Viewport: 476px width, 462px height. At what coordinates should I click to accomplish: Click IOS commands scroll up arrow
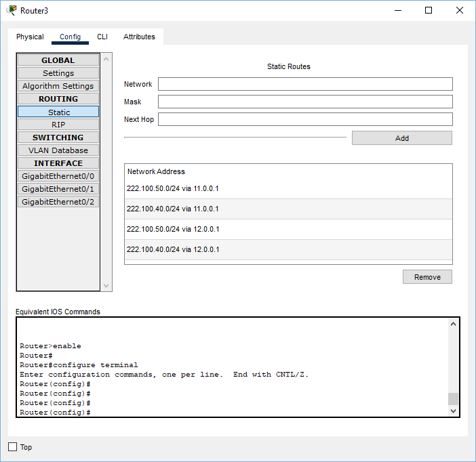[453, 324]
